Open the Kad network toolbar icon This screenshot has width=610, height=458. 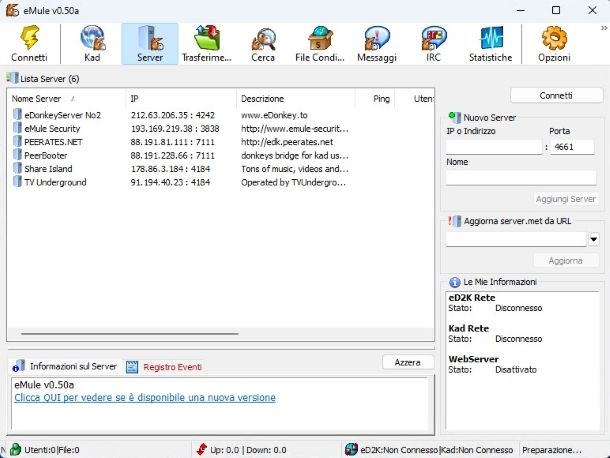(92, 38)
